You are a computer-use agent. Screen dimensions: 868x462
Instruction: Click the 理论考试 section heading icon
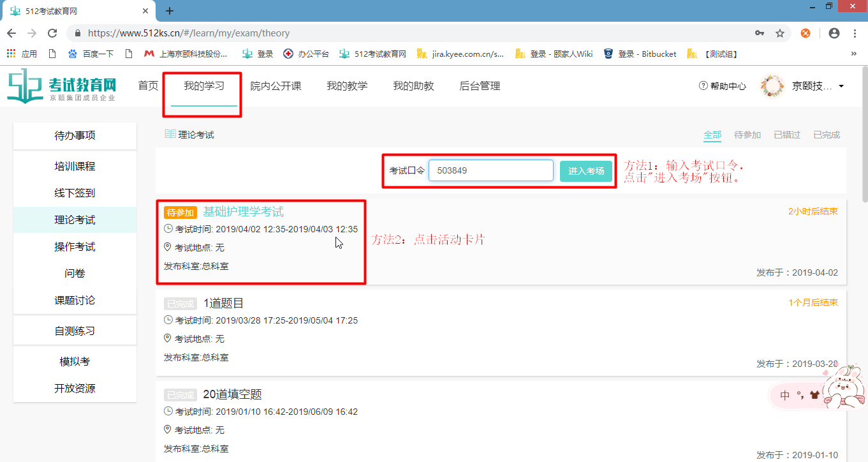(170, 134)
